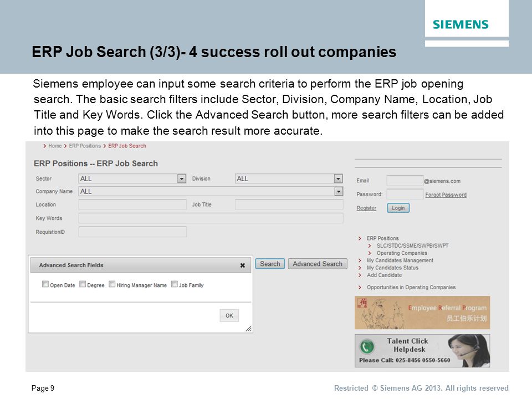Screen dimensions: 532x399
Task: Expand the Company Name combo box
Action: coord(211,191)
